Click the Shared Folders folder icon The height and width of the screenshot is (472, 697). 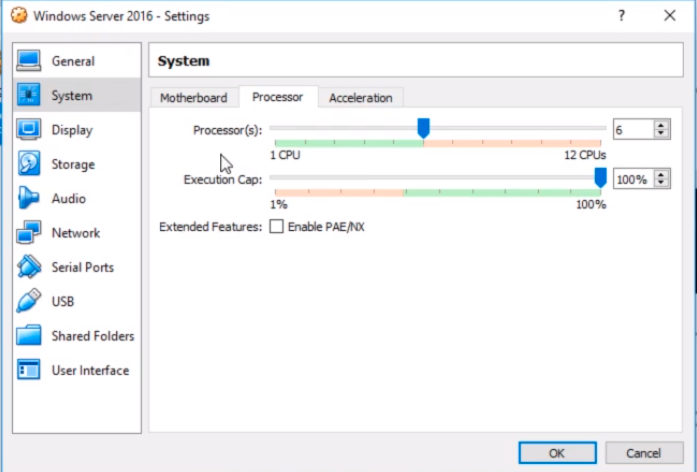point(29,336)
